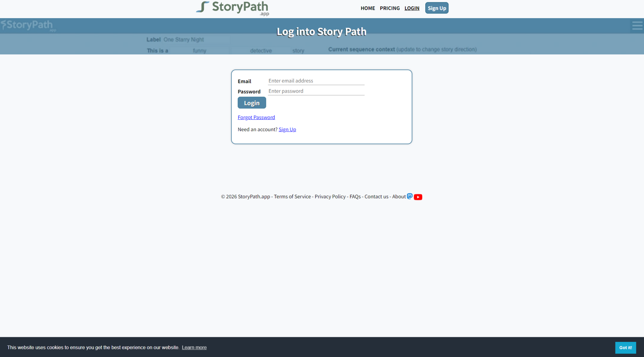Click the StoryPath logo in the header

(x=232, y=8)
